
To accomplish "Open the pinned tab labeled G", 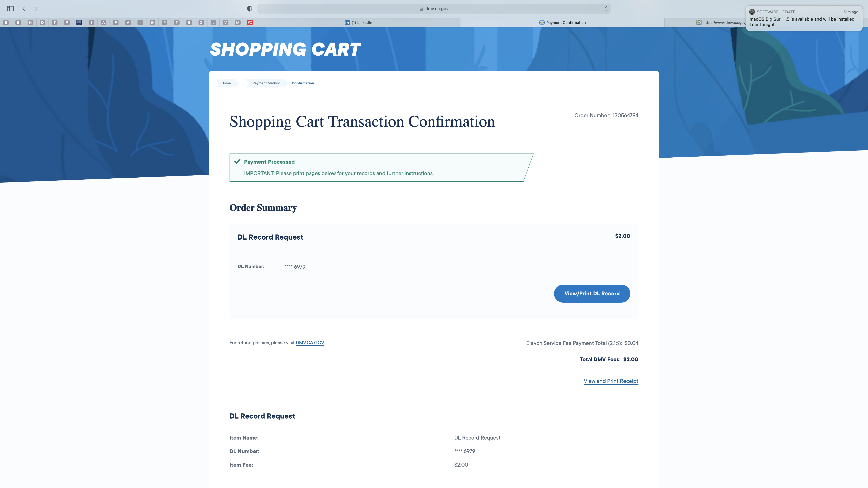I will [152, 23].
